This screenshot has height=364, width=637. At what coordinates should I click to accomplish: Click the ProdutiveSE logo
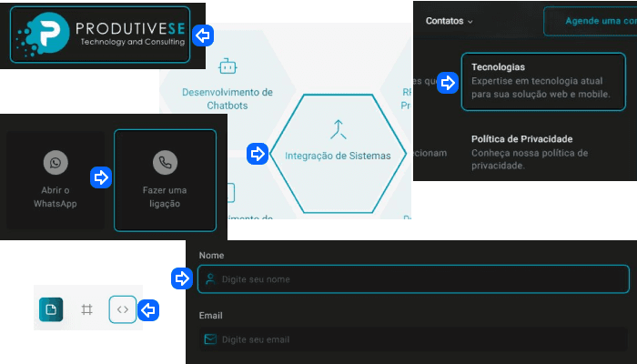pos(100,35)
